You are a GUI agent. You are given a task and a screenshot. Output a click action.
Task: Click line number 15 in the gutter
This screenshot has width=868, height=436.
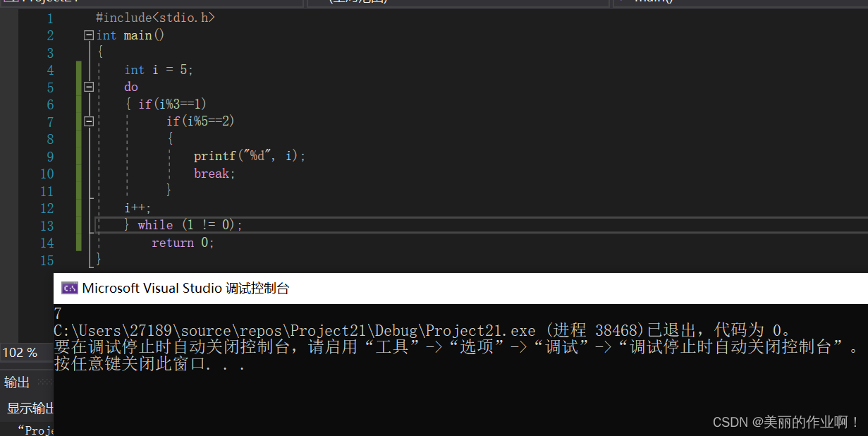pyautogui.click(x=47, y=260)
